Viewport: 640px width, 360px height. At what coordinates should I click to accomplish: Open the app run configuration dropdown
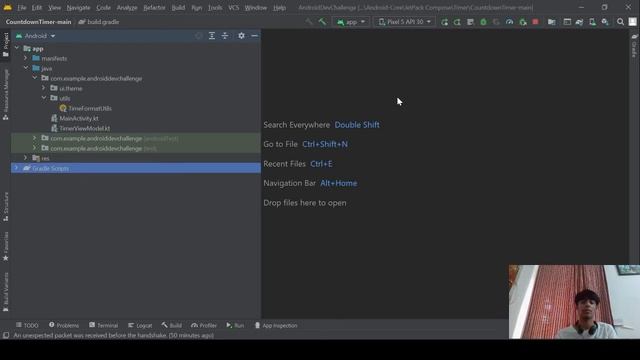point(351,22)
